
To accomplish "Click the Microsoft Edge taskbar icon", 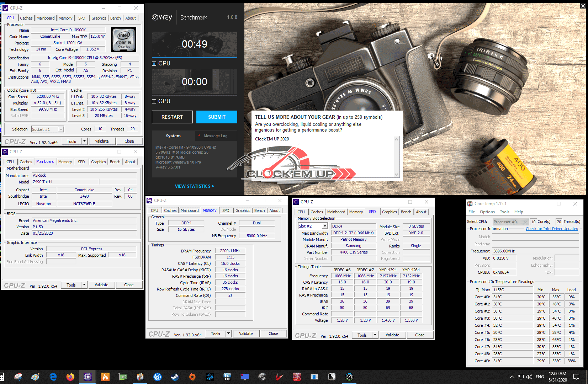I will click(x=53, y=377).
